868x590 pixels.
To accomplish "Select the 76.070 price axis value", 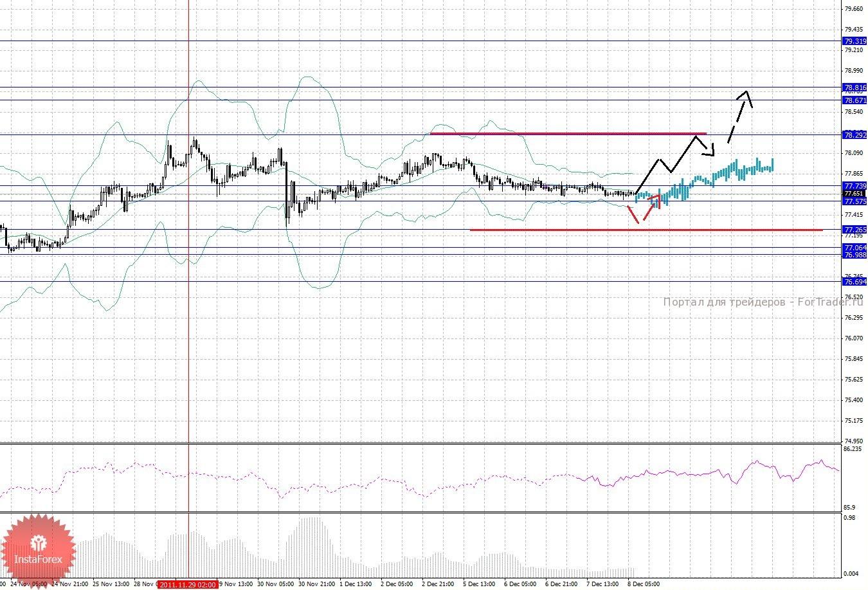I will click(854, 338).
